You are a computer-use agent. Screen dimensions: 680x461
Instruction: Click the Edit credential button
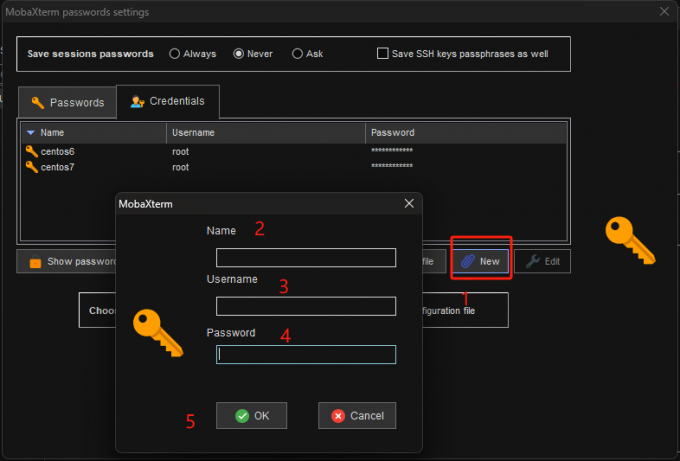pos(543,261)
